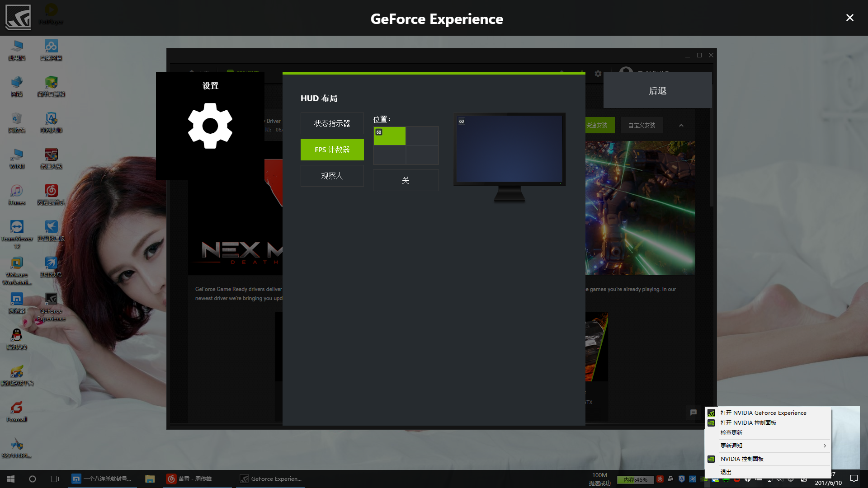Open the Windows Start menu

pyautogui.click(x=11, y=479)
